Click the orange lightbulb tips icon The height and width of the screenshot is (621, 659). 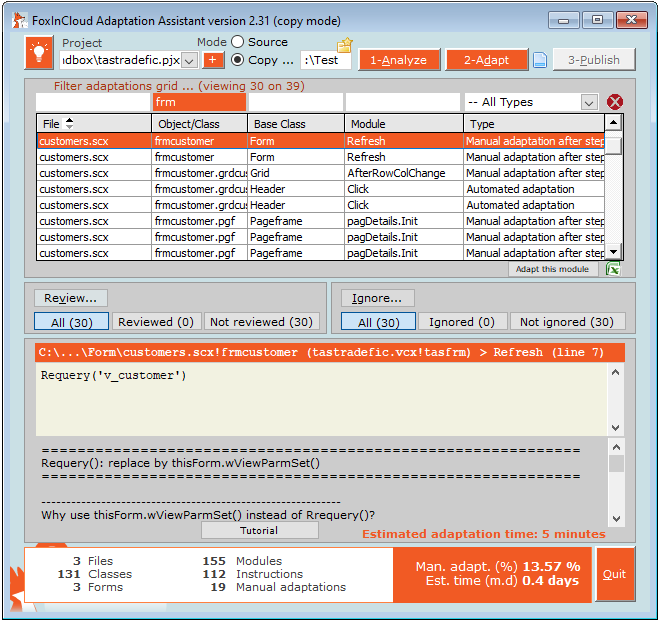[39, 53]
